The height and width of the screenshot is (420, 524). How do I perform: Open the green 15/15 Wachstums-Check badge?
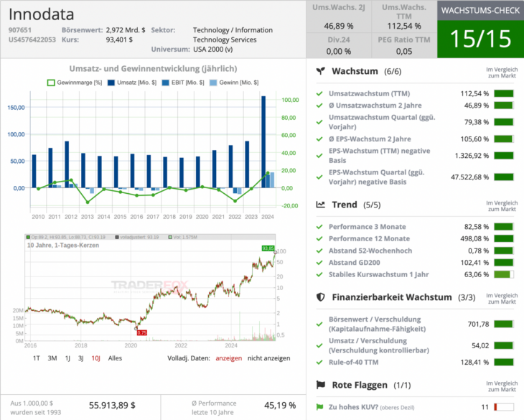point(480,38)
